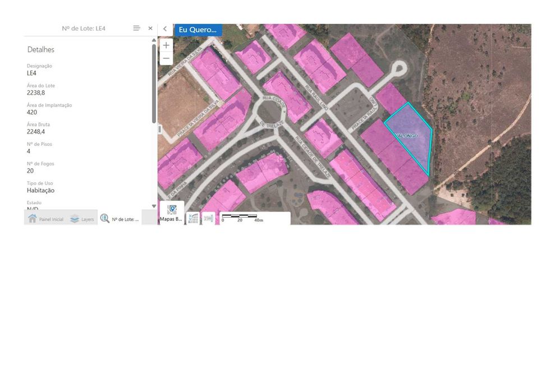Image resolution: width=555 pixels, height=392 pixels.
Task: Switch to the Layers tab
Action: pos(82,219)
